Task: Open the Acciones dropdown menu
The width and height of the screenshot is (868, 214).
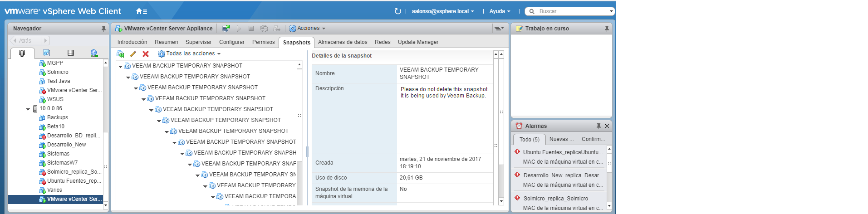Action: 307,29
